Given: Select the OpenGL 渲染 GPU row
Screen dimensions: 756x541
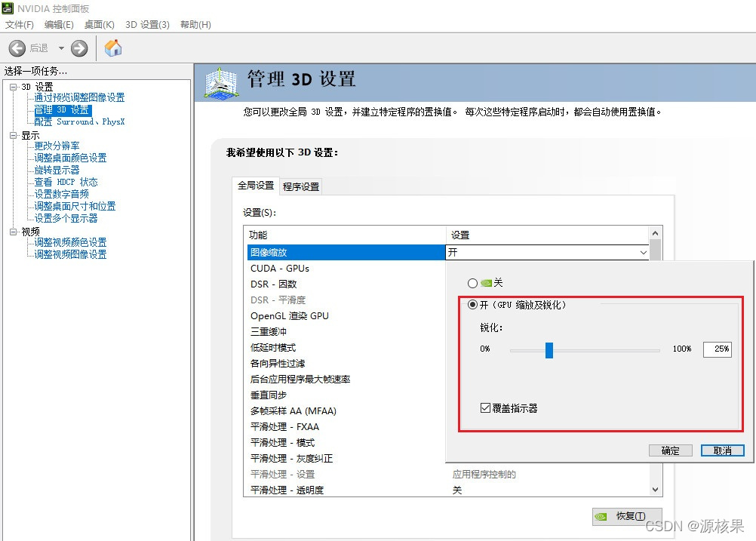Looking at the screenshot, I should click(x=346, y=316).
